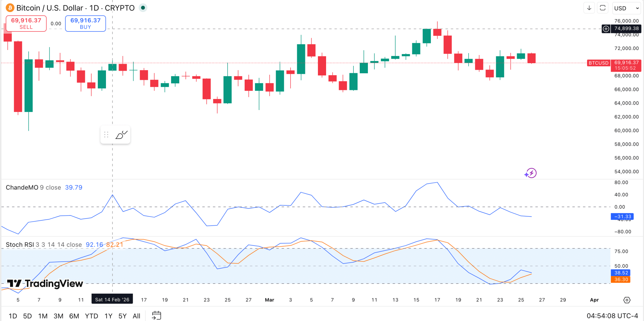Screen dimensions: 644x321
Task: Click the green market status dot
Action: 143,8
